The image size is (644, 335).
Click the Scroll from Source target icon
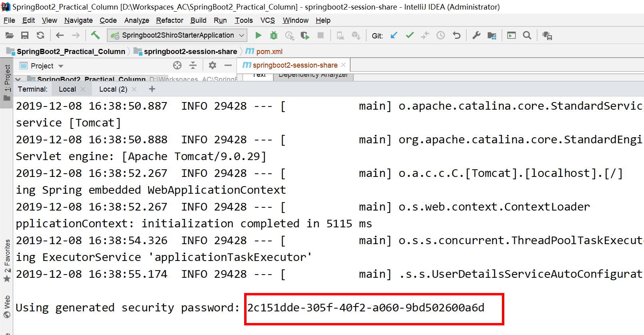[x=177, y=65]
